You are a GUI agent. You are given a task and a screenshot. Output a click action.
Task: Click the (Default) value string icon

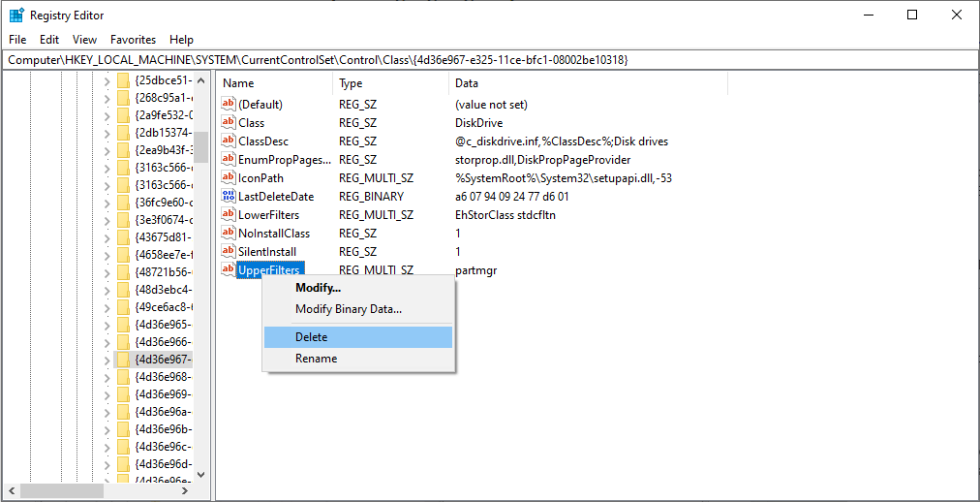pos(229,105)
